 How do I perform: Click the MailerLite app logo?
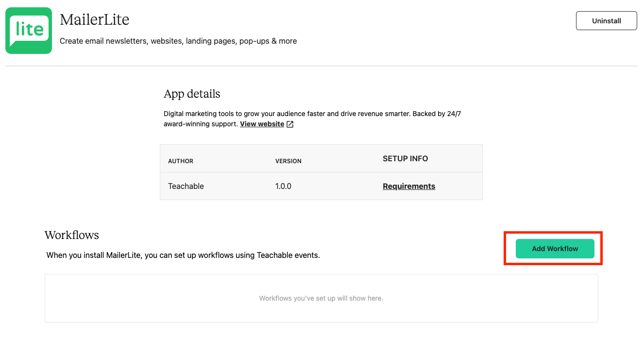point(29,31)
